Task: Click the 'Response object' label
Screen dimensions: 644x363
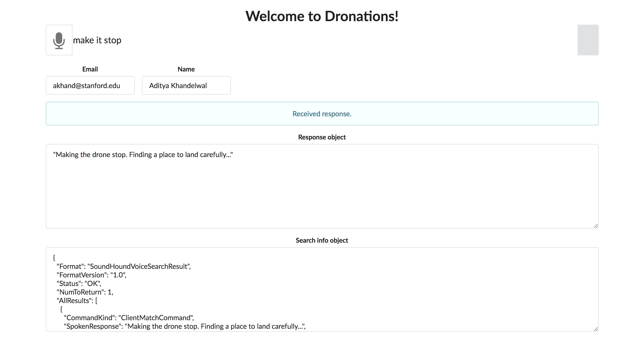Action: (x=322, y=137)
